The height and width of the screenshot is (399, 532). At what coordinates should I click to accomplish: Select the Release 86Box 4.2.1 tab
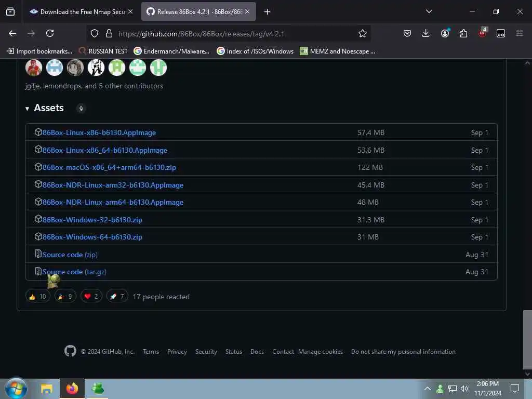198,11
